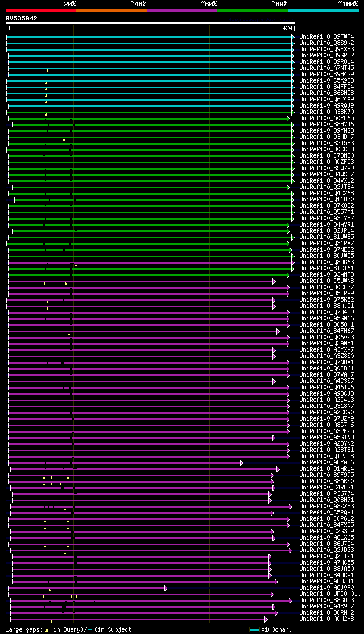The width and height of the screenshot is (364, 634).
Task: Open hit UniRef100_Q9FXH3
Action: click(x=327, y=50)
